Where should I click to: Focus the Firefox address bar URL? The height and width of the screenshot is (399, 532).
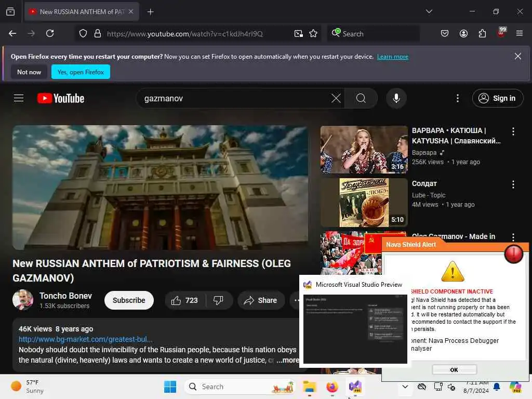tap(185, 34)
